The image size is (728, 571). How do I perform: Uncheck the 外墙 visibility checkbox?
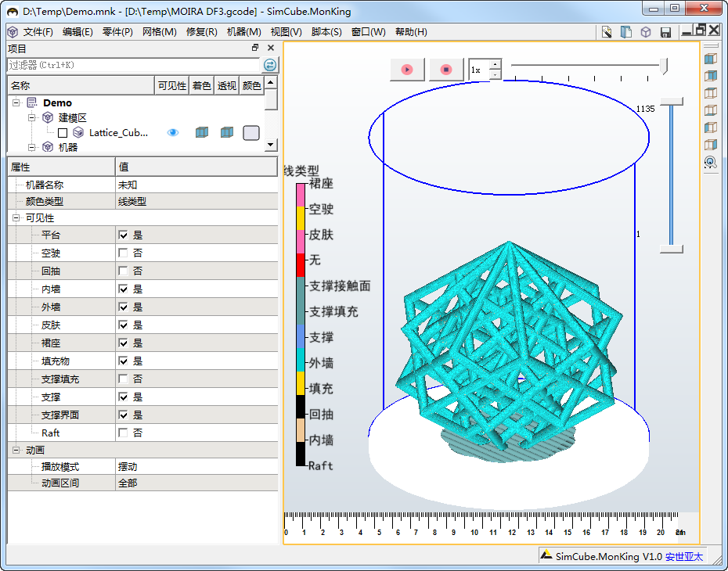click(123, 307)
